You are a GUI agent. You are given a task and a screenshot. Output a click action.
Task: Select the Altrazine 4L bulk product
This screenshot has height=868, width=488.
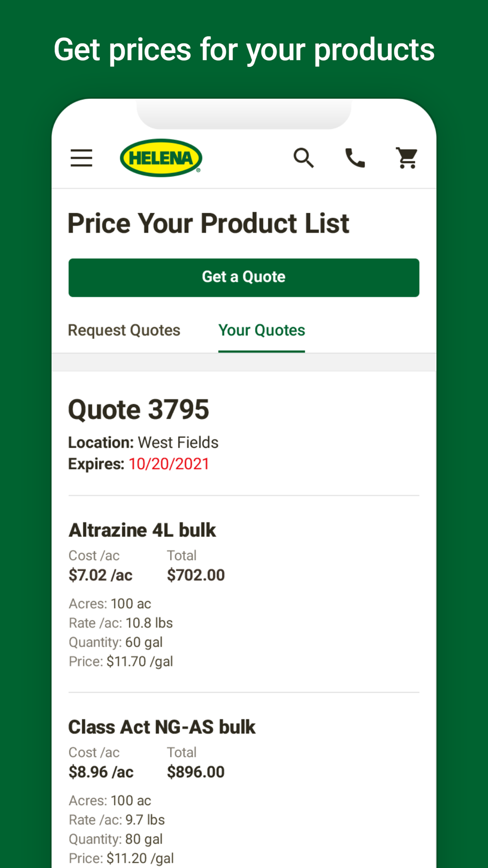click(142, 530)
